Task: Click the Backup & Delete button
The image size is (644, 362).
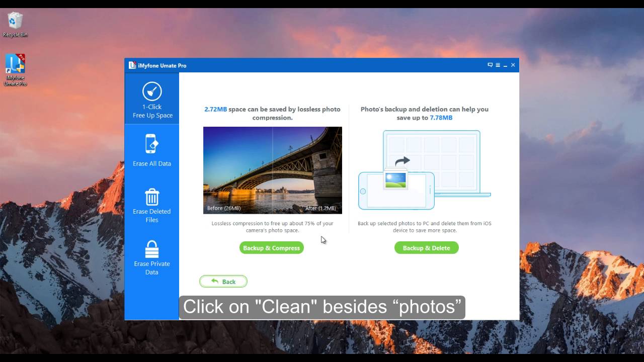Action: pyautogui.click(x=427, y=248)
